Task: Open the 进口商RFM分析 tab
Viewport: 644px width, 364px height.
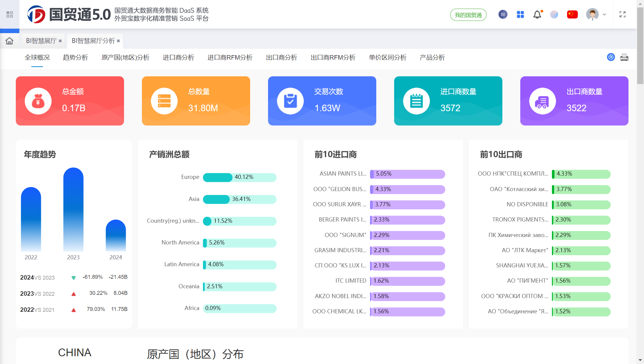Action: [230, 58]
